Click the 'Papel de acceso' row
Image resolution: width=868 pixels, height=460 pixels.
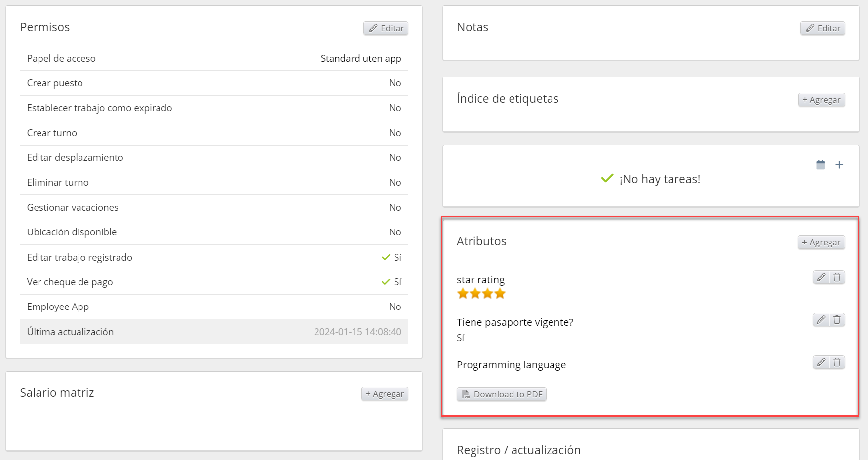coord(214,58)
